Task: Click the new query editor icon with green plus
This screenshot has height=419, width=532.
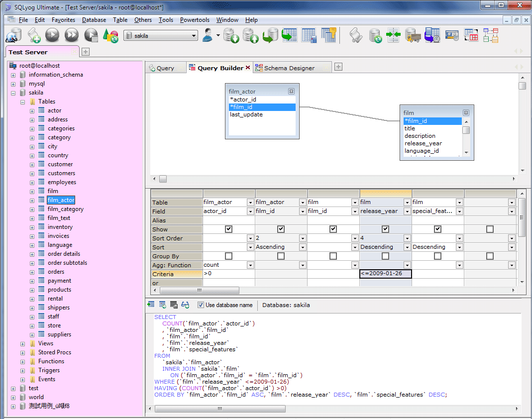Action: pyautogui.click(x=34, y=35)
